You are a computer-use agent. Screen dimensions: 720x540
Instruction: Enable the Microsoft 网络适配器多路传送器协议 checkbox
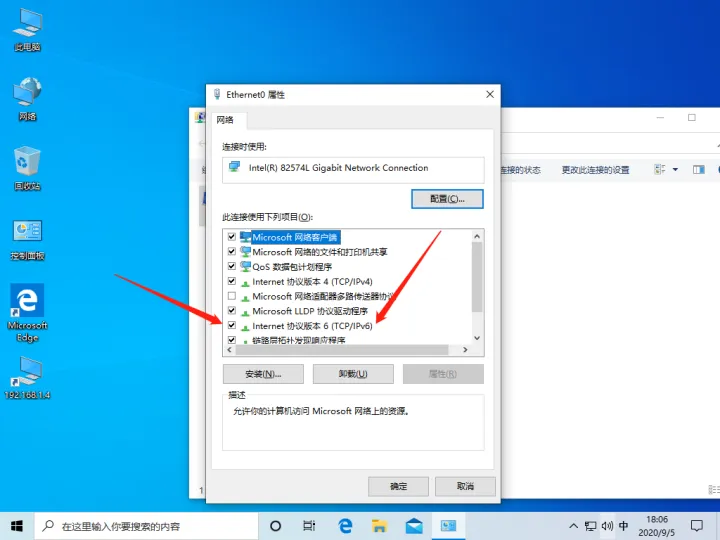coord(232,296)
